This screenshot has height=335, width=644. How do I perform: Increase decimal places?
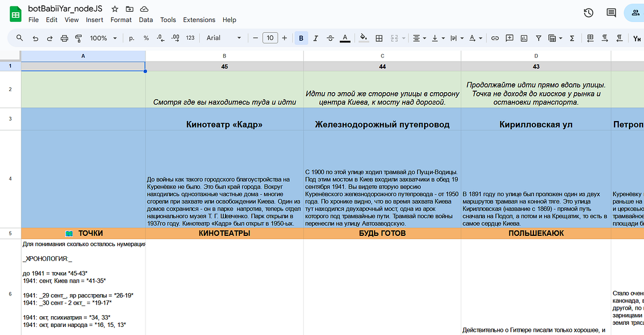(x=175, y=38)
